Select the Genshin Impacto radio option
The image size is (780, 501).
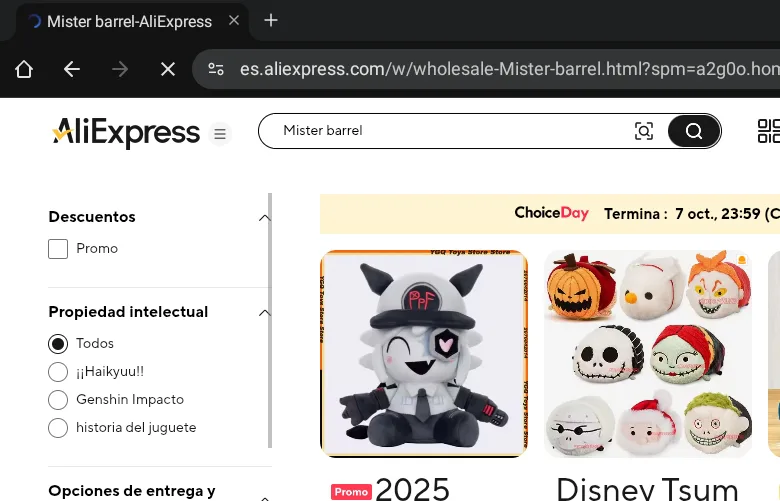pyautogui.click(x=58, y=400)
